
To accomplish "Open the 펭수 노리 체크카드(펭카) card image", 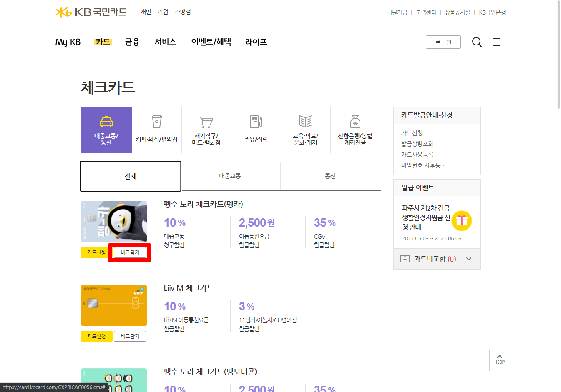I will 114,222.
